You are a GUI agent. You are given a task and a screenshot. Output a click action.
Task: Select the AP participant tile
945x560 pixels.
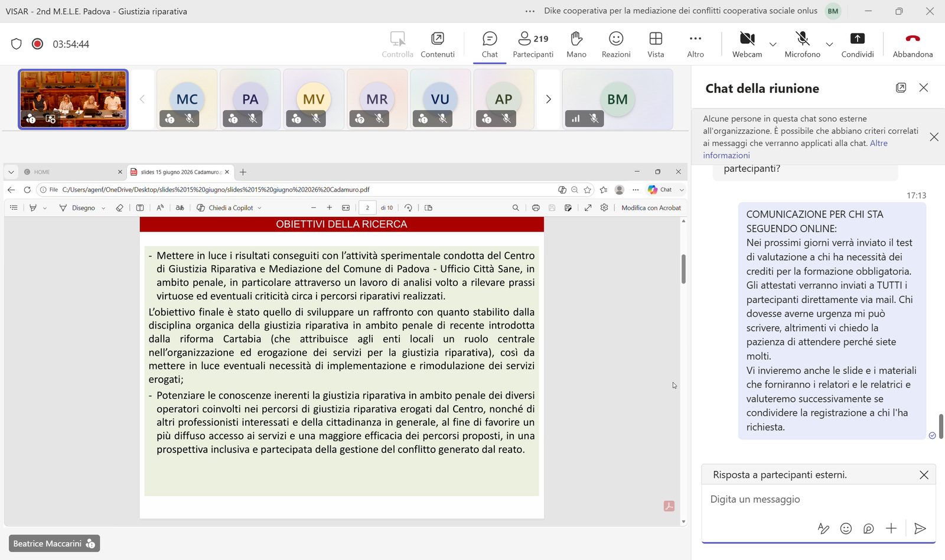pos(504,99)
